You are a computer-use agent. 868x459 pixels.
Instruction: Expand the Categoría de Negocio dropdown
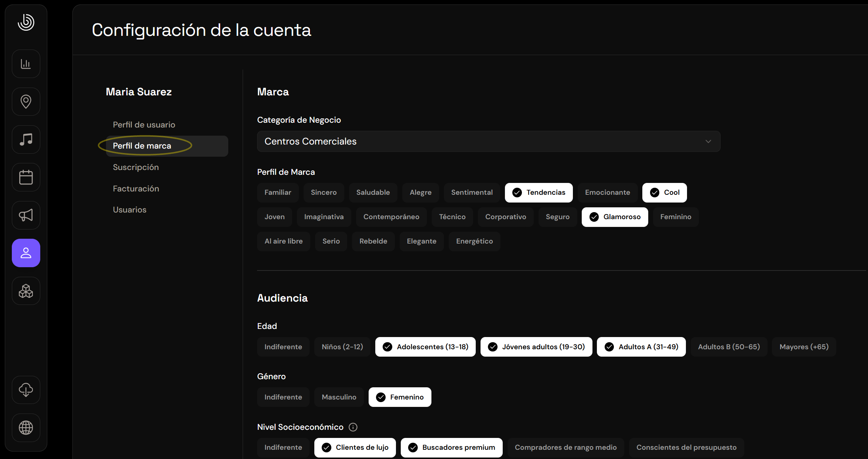point(489,142)
